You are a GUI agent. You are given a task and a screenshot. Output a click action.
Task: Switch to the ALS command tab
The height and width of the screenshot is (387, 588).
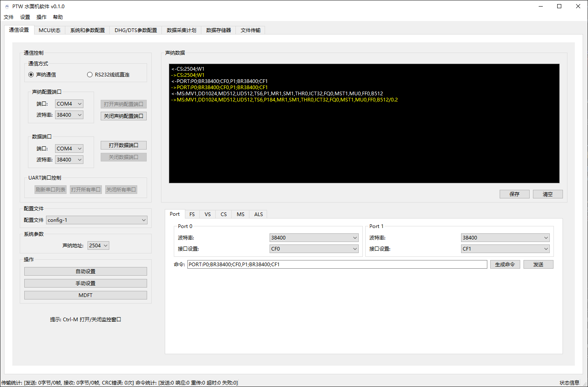258,214
